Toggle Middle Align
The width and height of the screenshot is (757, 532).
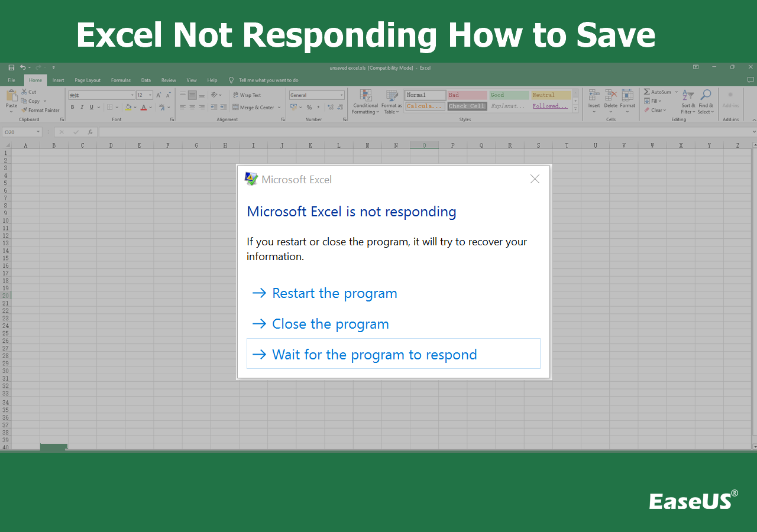pyautogui.click(x=192, y=95)
